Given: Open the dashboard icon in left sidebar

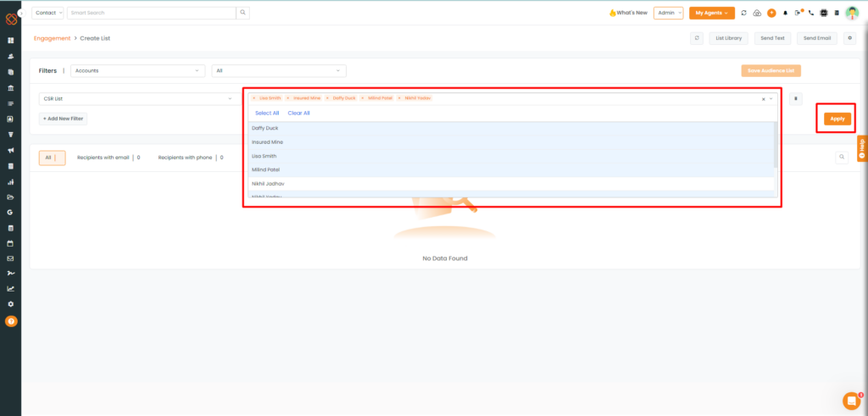Looking at the screenshot, I should coord(10,41).
